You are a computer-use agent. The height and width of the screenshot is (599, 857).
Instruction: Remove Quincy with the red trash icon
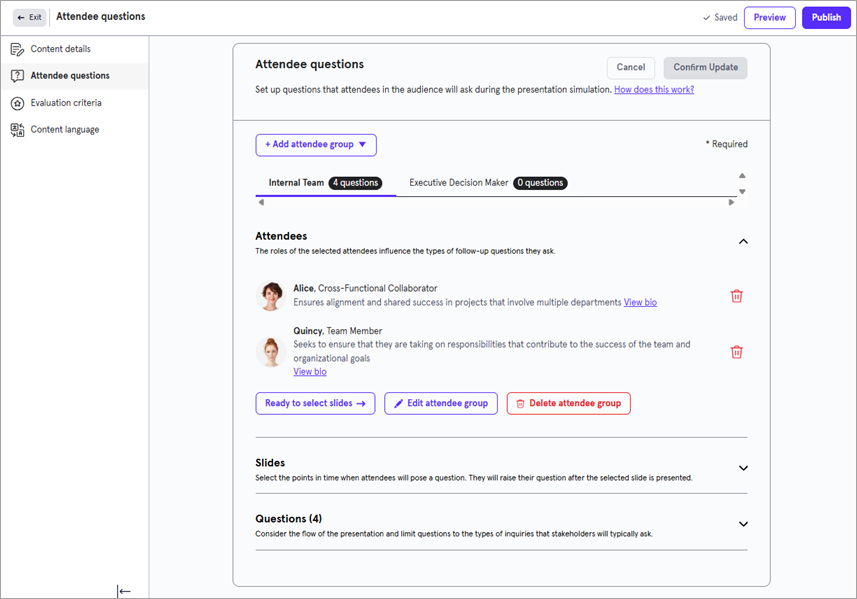click(x=737, y=352)
